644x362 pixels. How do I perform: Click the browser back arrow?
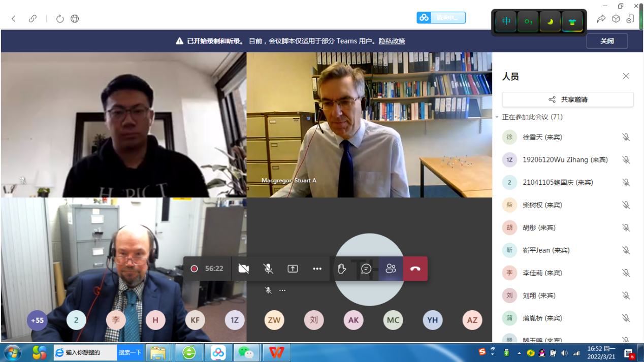coord(14,19)
